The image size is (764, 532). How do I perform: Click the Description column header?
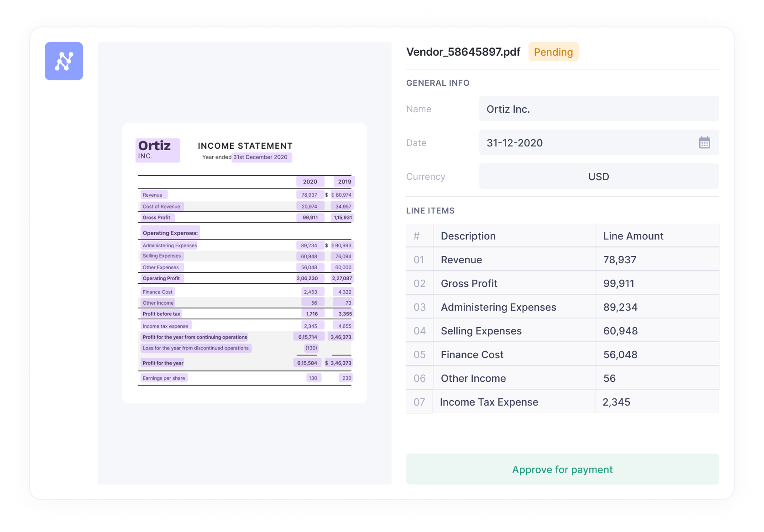468,236
